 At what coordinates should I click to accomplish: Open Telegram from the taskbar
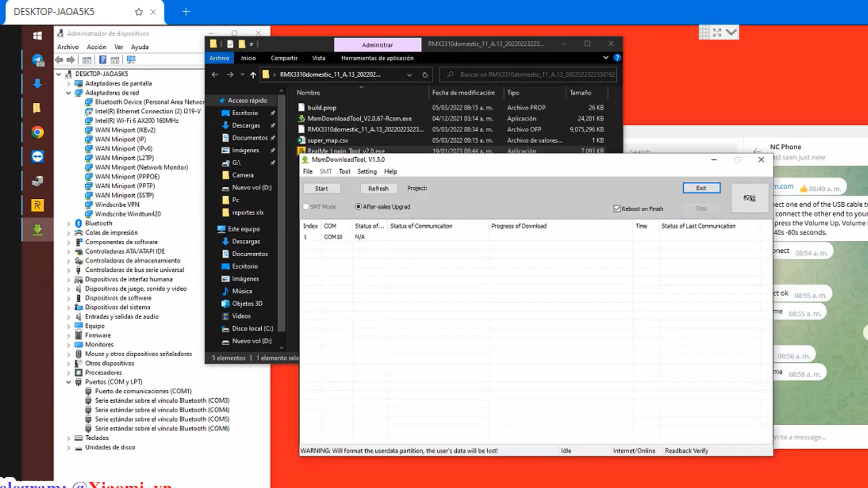(x=38, y=60)
